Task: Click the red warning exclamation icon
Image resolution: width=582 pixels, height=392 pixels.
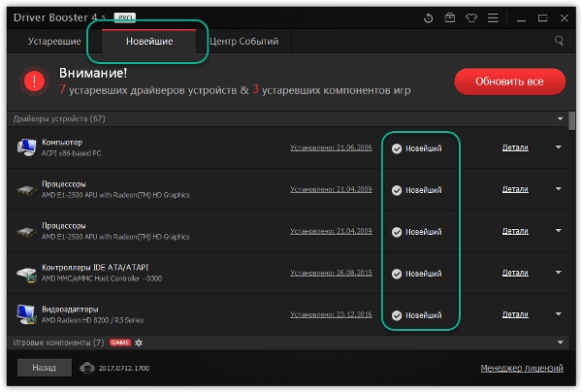Action: coord(35,81)
